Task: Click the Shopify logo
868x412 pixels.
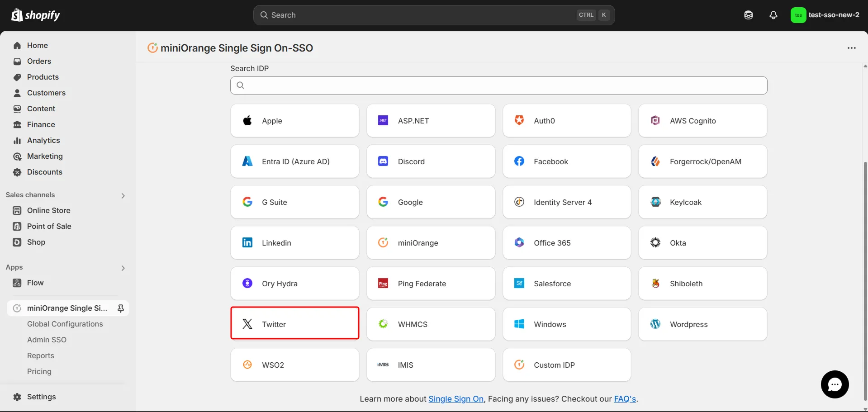Action: coord(35,15)
